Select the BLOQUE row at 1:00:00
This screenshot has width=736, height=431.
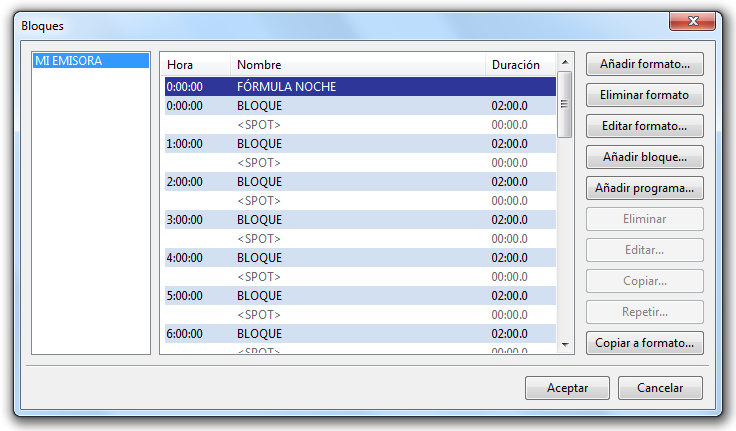click(x=360, y=144)
